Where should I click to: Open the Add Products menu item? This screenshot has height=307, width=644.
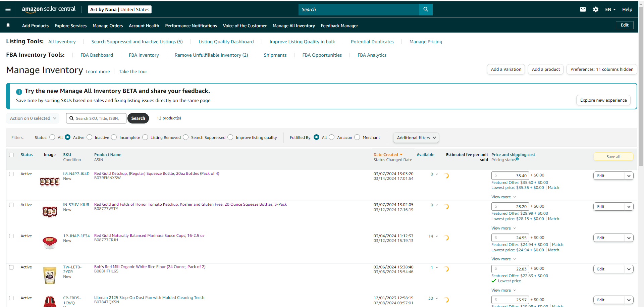point(35,25)
